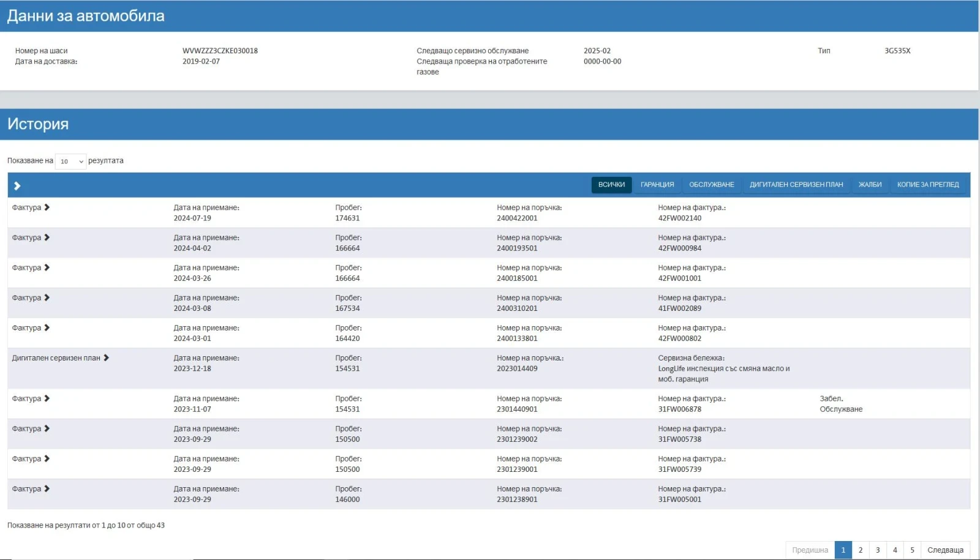
Task: Click chevron of invoice 42FW001001
Action: [x=47, y=267]
